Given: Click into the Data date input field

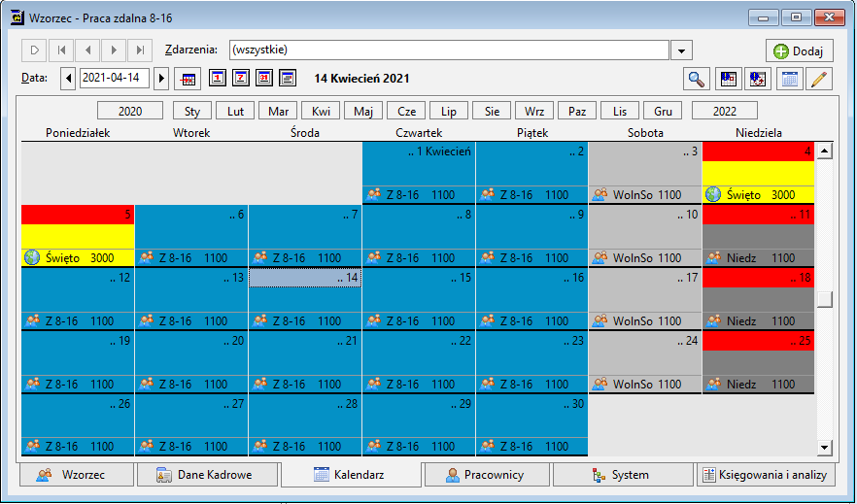Looking at the screenshot, I should pyautogui.click(x=115, y=78).
